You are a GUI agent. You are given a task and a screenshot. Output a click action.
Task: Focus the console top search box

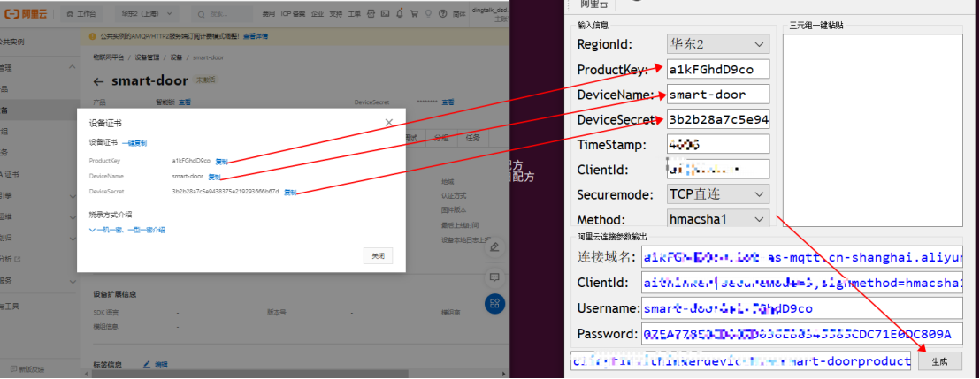coord(224,14)
